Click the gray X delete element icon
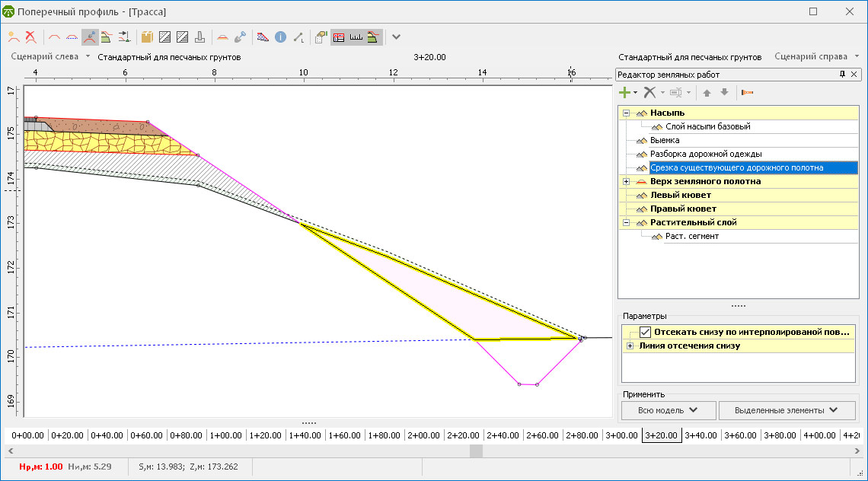Screen dimensions: 868x481 tap(650, 92)
